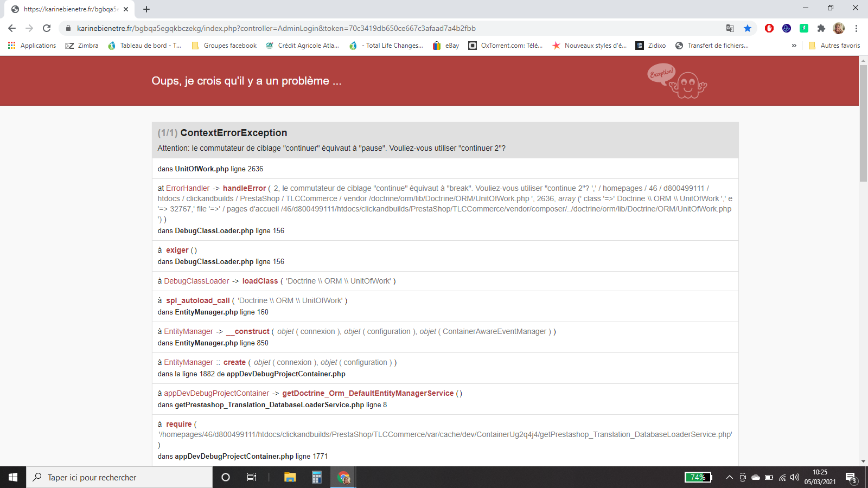Open Calculator from taskbar
The image size is (868, 488).
(317, 477)
